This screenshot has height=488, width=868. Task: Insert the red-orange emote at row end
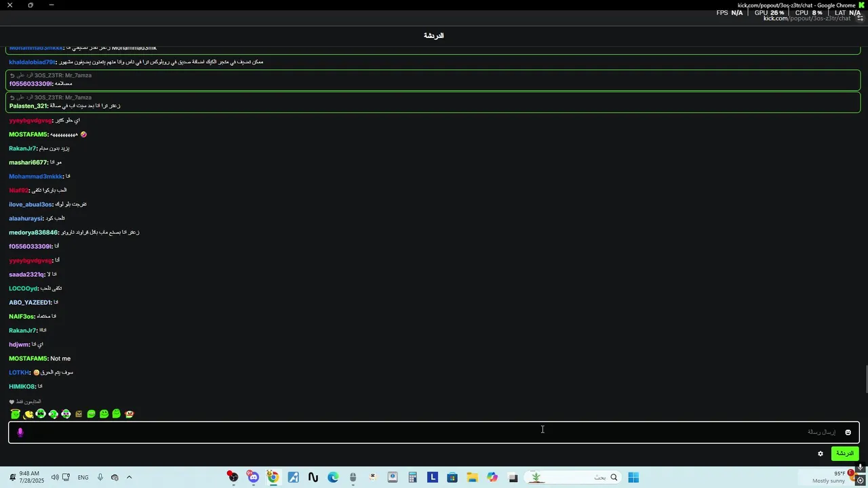[x=129, y=414]
